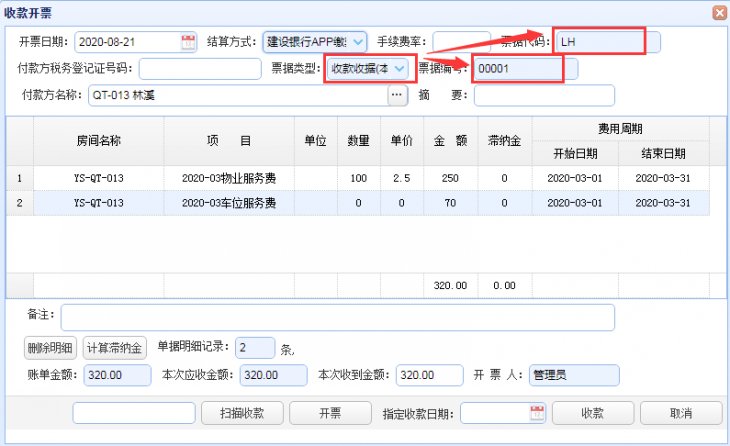The height and width of the screenshot is (446, 730).
Task: Click the ellipsis button beside 付款方名称
Action: coord(398,95)
